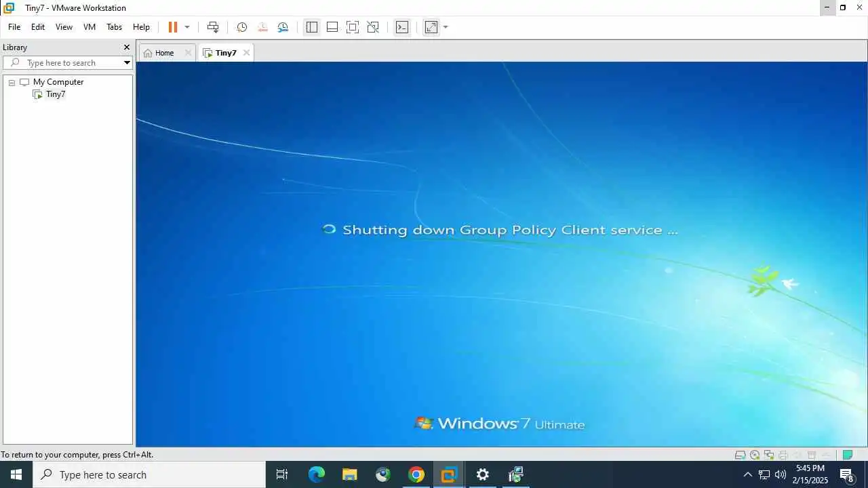Viewport: 868px width, 488px height.
Task: Open the stretch guest dropdown arrow
Action: coord(446,27)
